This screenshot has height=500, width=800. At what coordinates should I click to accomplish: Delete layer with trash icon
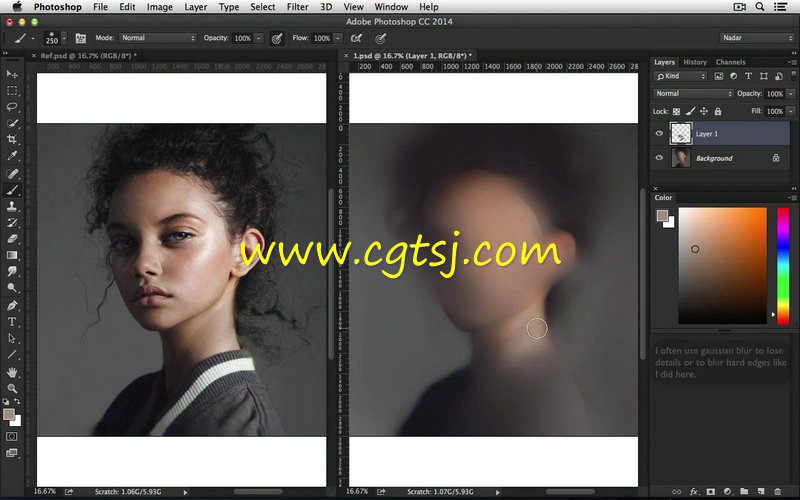778,492
